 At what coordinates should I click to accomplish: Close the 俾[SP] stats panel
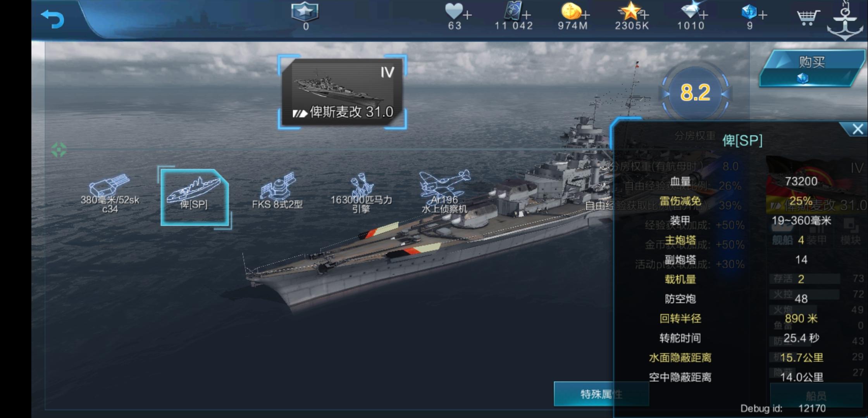[857, 129]
